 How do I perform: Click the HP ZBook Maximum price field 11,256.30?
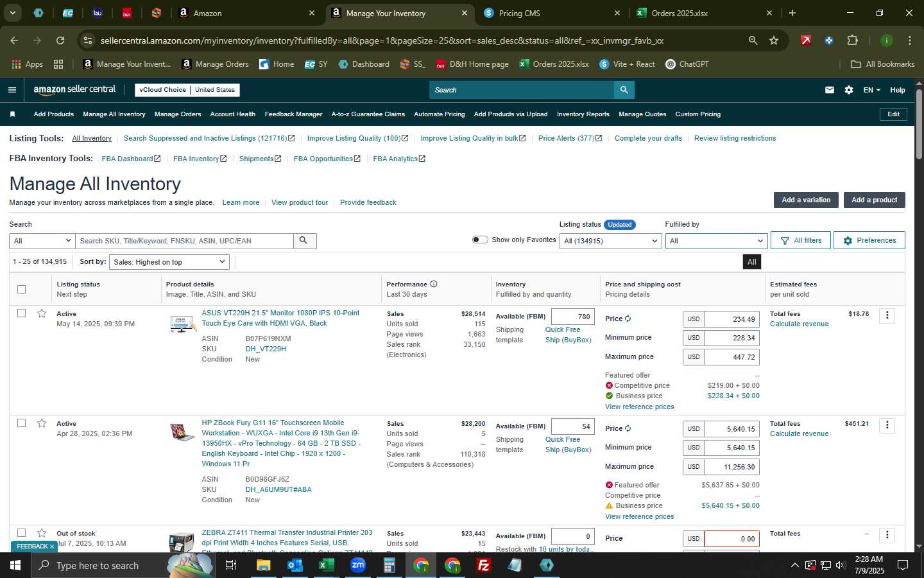[x=732, y=467]
